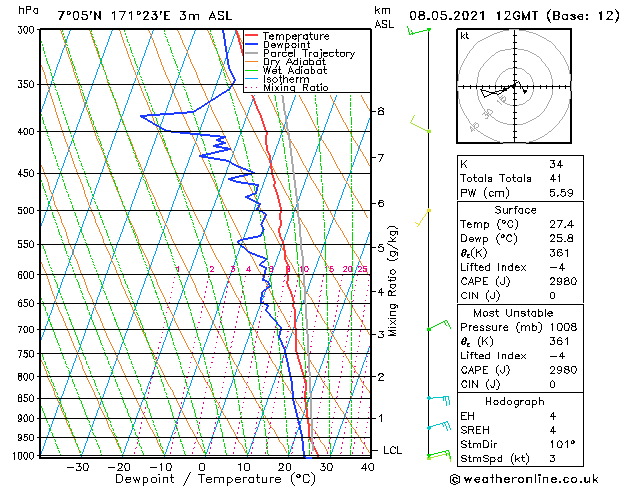Click the cyan wind barb at 850 hPa
This screenshot has height=486, width=629.
pyautogui.click(x=438, y=400)
